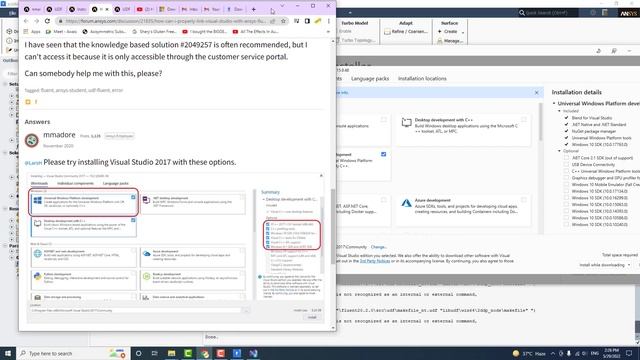Open a new browser tab
Image resolution: width=640 pixels, height=360 pixels.
(253, 9)
